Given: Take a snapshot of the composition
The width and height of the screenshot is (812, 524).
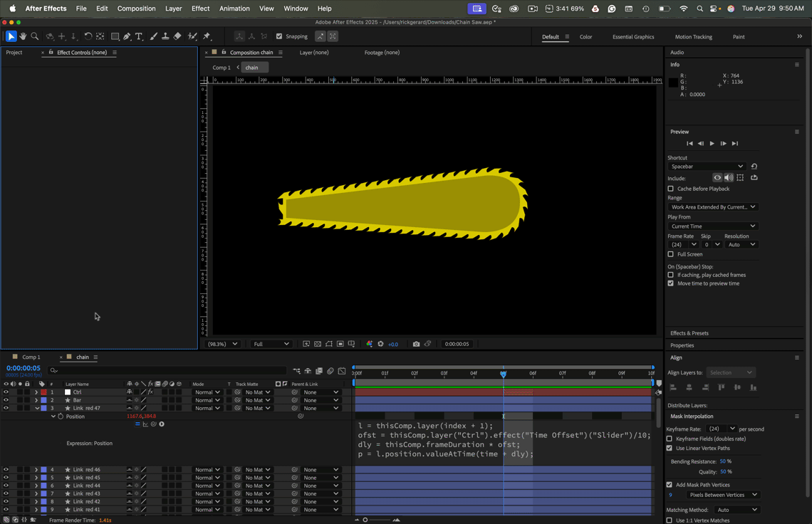Looking at the screenshot, I should [416, 344].
